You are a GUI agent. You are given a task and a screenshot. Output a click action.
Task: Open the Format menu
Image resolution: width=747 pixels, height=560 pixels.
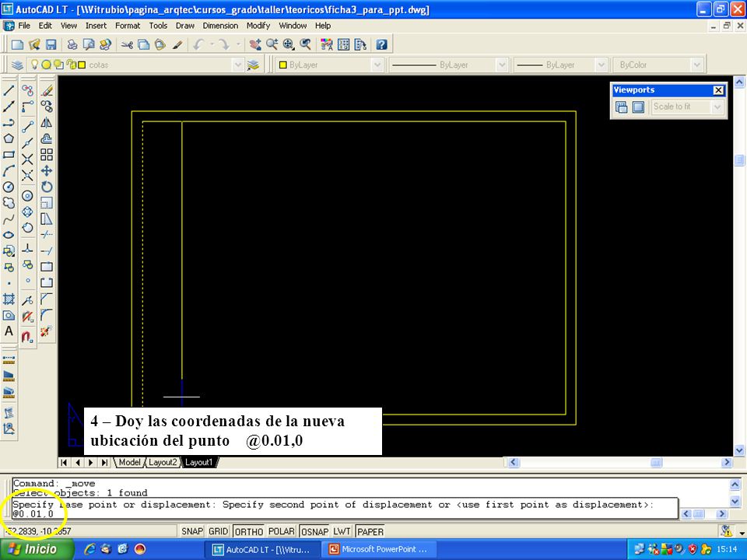click(128, 26)
